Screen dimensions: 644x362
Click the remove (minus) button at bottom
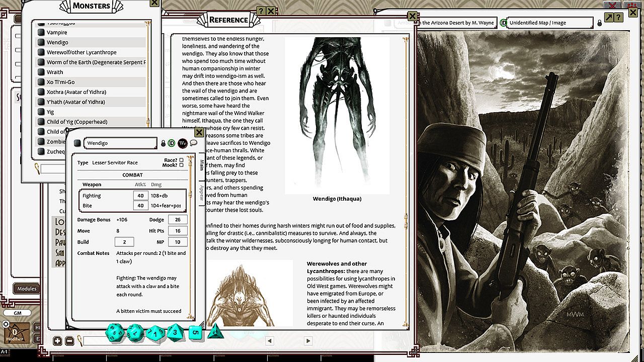[70, 341]
